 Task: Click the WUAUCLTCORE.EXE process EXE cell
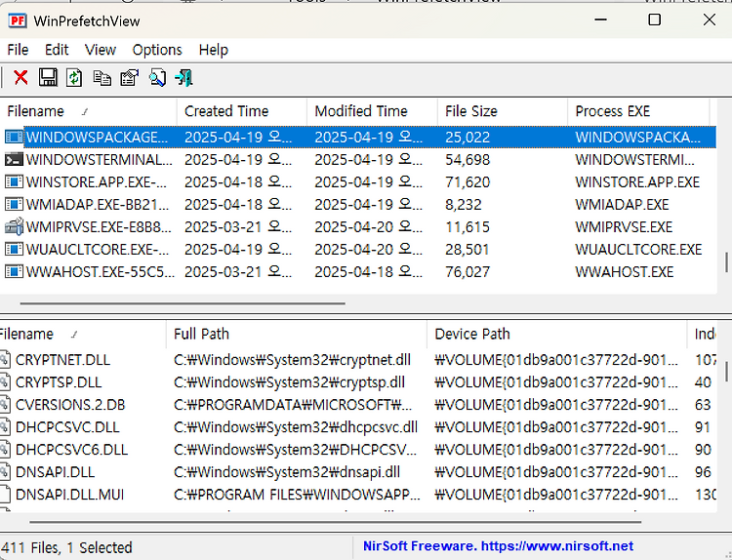638,249
